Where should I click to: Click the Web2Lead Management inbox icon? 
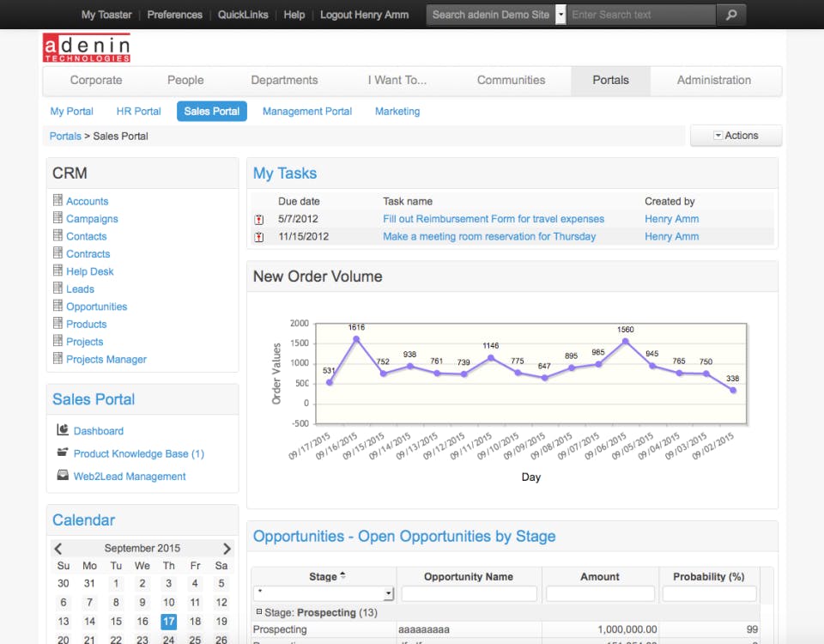[x=63, y=476]
